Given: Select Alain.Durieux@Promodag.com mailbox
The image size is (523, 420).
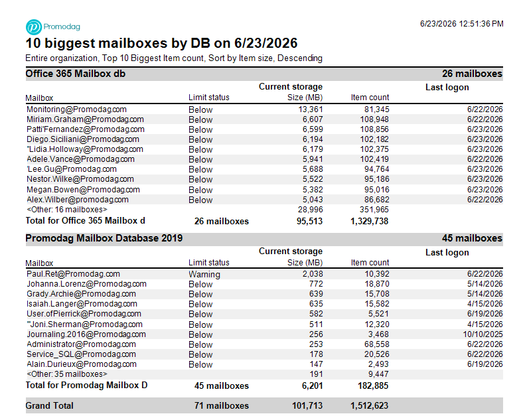Looking at the screenshot, I should (x=82, y=364).
